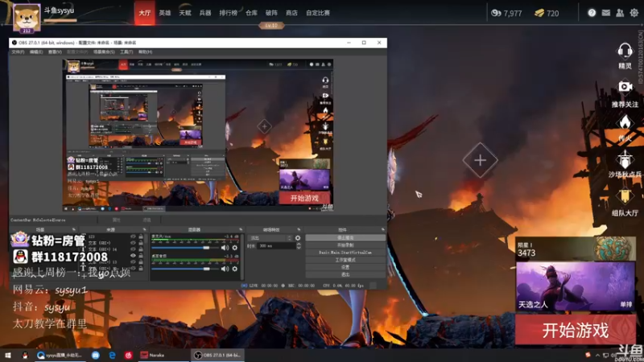The image size is (644, 362).
Task: Switch to the 英雄 heroes tab
Action: click(x=165, y=13)
